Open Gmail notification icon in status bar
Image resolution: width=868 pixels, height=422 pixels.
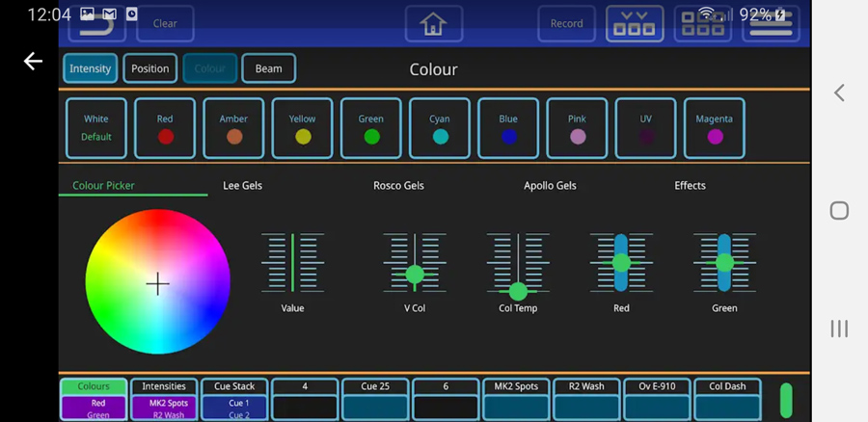pyautogui.click(x=110, y=13)
